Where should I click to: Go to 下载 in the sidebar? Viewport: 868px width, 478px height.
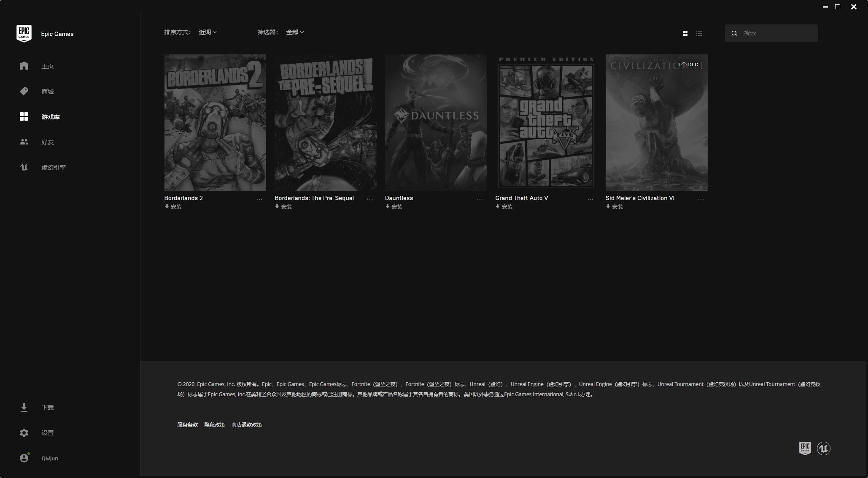click(x=48, y=408)
